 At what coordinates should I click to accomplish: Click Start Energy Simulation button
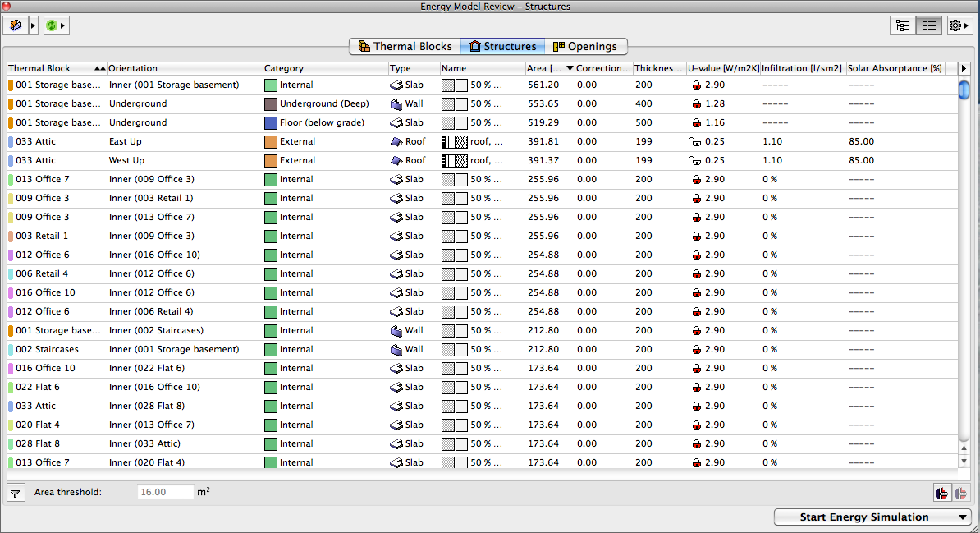pyautogui.click(x=864, y=517)
